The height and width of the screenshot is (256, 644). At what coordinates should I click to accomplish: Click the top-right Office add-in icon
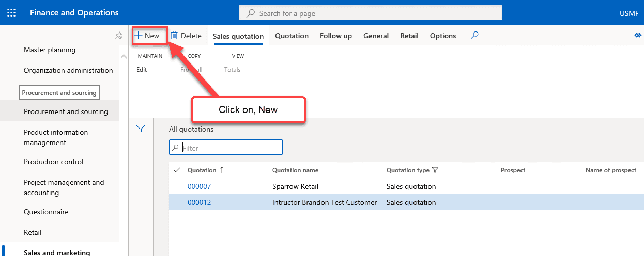(x=637, y=35)
